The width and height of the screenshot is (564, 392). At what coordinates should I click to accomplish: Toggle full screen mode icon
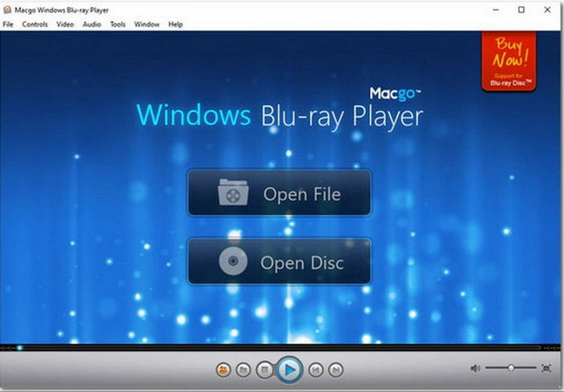tap(546, 369)
